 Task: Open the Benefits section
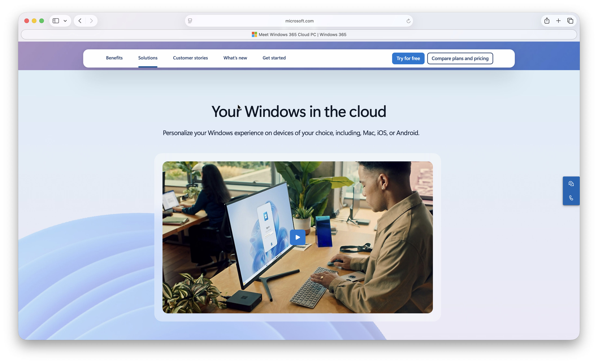tap(114, 58)
